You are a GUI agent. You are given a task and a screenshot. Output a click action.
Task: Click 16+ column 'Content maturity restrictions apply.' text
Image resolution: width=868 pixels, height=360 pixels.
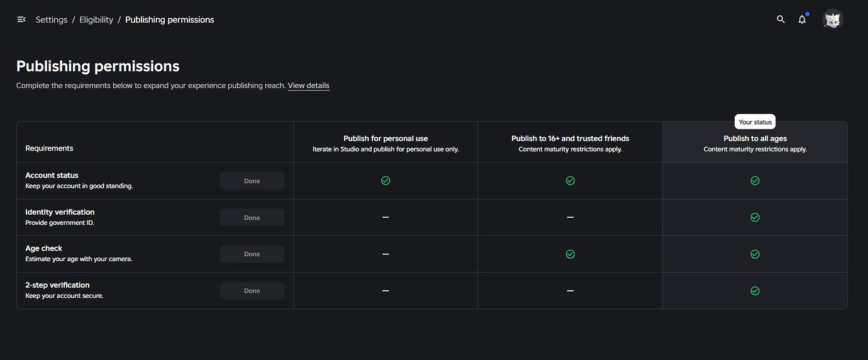[570, 149]
